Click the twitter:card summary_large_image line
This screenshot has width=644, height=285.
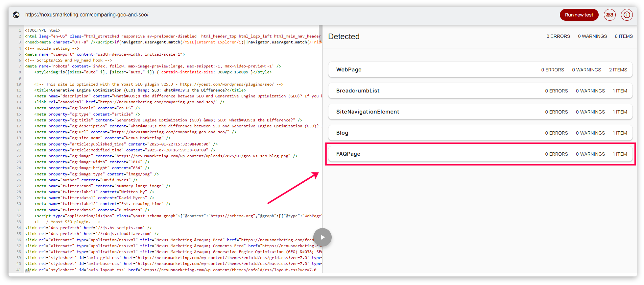pyautogui.click(x=103, y=186)
